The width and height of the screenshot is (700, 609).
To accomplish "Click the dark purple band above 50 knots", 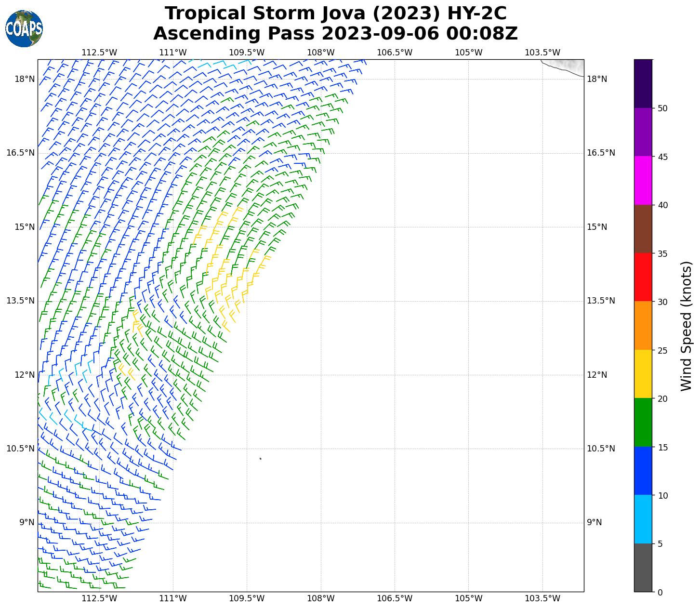I will click(x=643, y=83).
